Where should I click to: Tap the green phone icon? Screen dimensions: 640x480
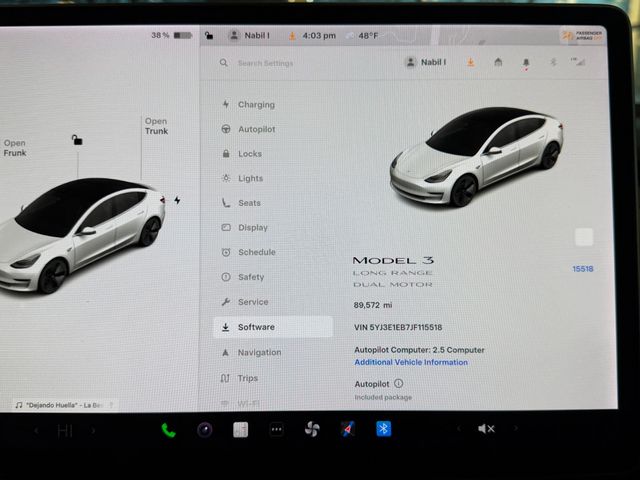168,430
